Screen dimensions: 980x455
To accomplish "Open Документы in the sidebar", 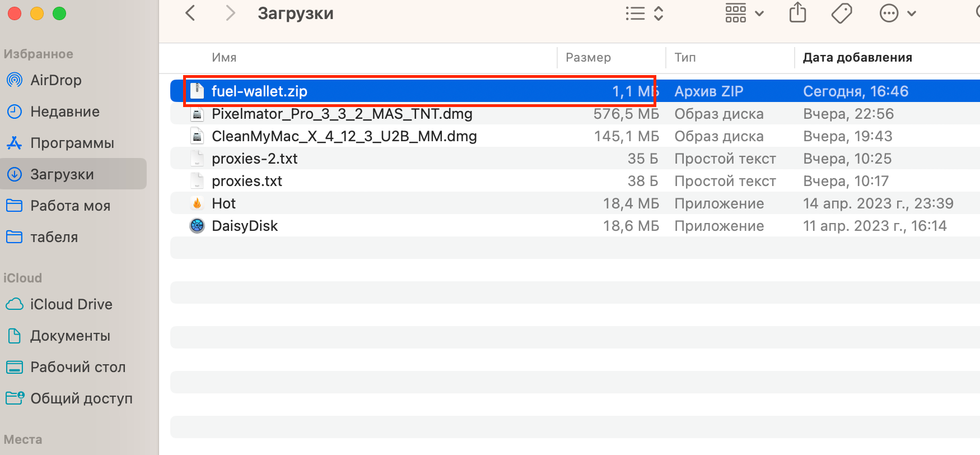I will click(73, 336).
